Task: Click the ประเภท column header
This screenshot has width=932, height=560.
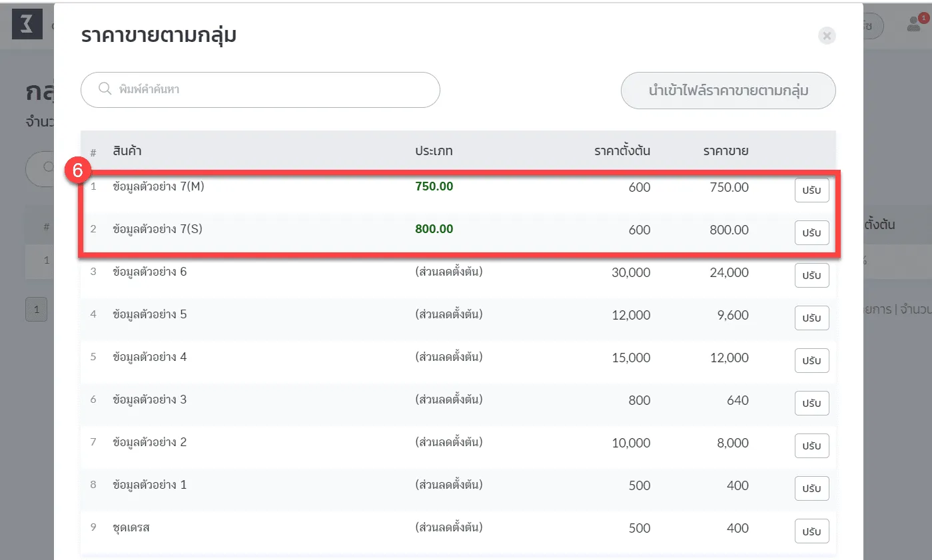Action: click(434, 151)
